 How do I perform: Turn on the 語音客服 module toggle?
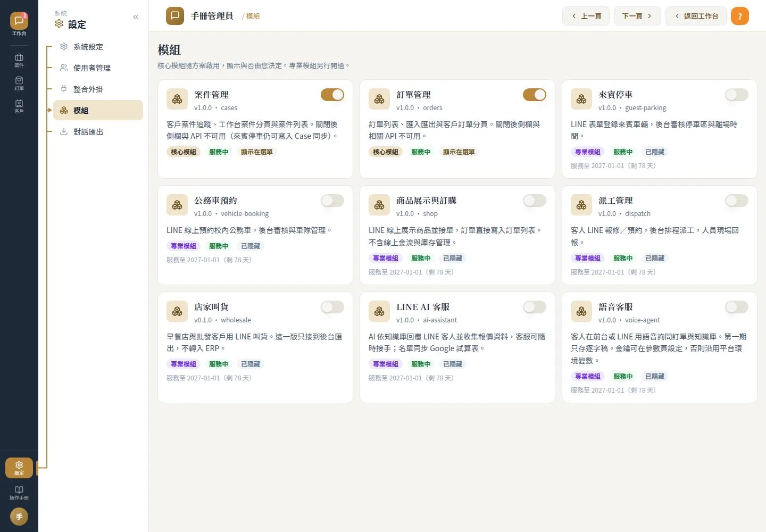coord(737,307)
